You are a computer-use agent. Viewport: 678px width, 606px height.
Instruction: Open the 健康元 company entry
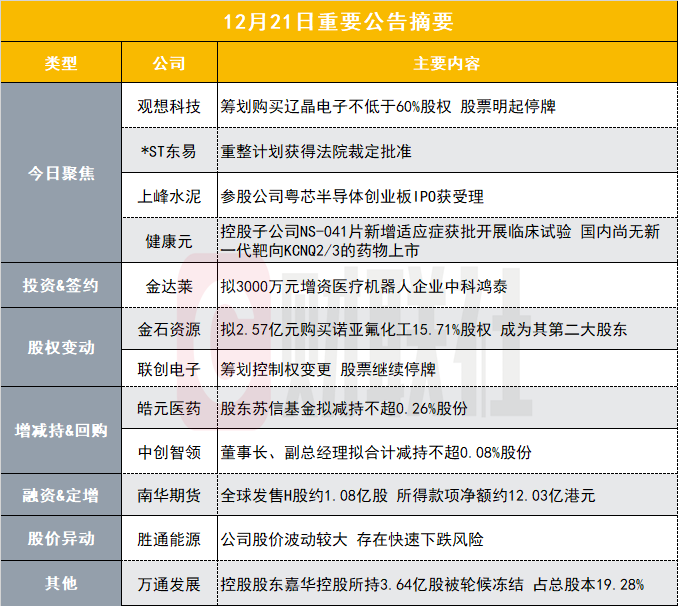pyautogui.click(x=168, y=240)
